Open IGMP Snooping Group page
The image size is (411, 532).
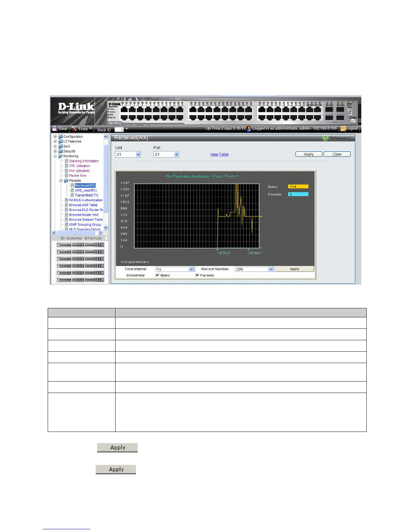pyautogui.click(x=85, y=225)
